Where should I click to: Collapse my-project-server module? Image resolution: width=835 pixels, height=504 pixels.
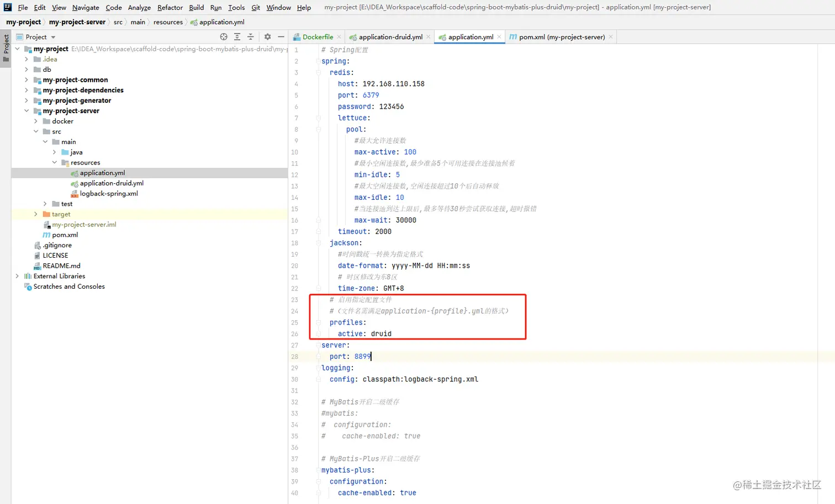(x=27, y=111)
